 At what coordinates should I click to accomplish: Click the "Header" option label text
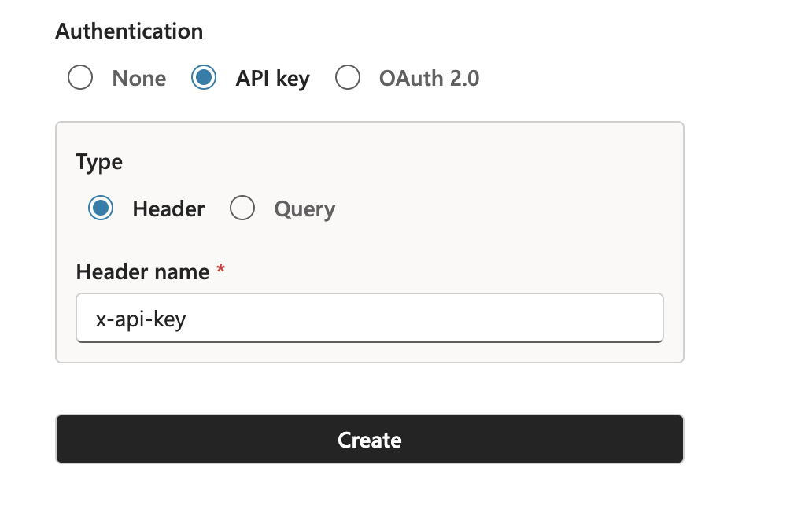point(168,209)
